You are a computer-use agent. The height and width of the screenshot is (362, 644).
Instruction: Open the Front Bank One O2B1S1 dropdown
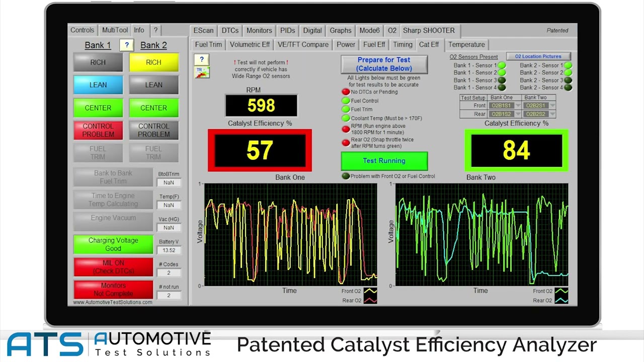click(x=505, y=106)
